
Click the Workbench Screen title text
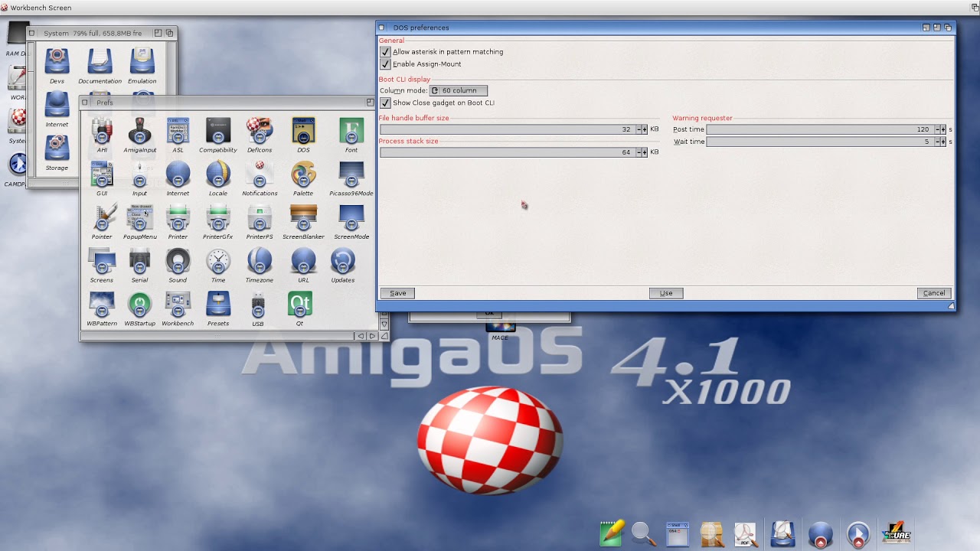point(41,8)
